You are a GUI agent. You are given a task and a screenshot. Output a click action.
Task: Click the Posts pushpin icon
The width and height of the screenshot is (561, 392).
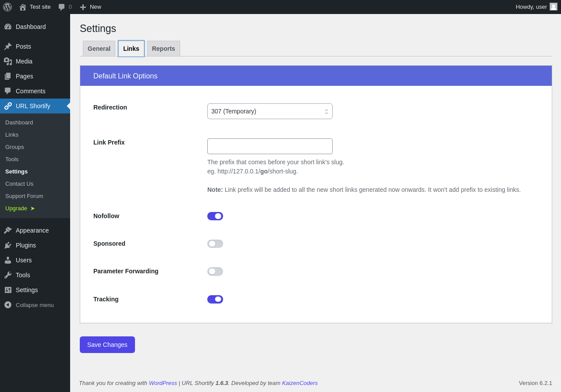pyautogui.click(x=8, y=46)
